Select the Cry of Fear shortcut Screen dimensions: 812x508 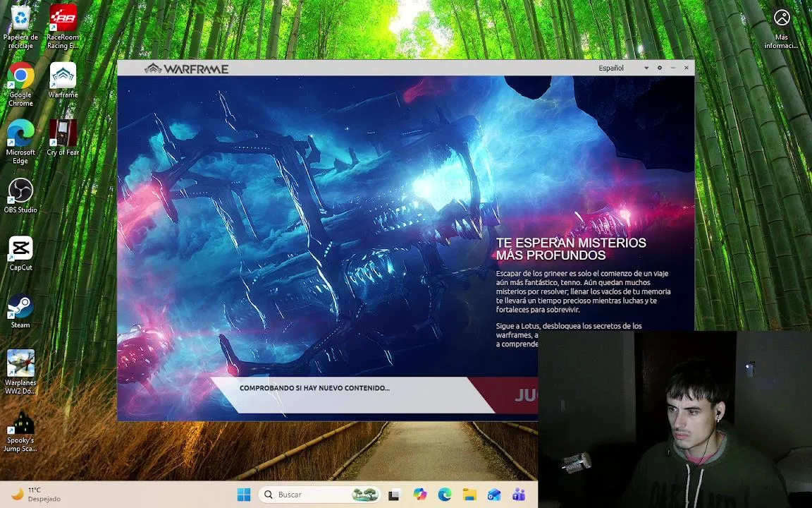pyautogui.click(x=63, y=138)
